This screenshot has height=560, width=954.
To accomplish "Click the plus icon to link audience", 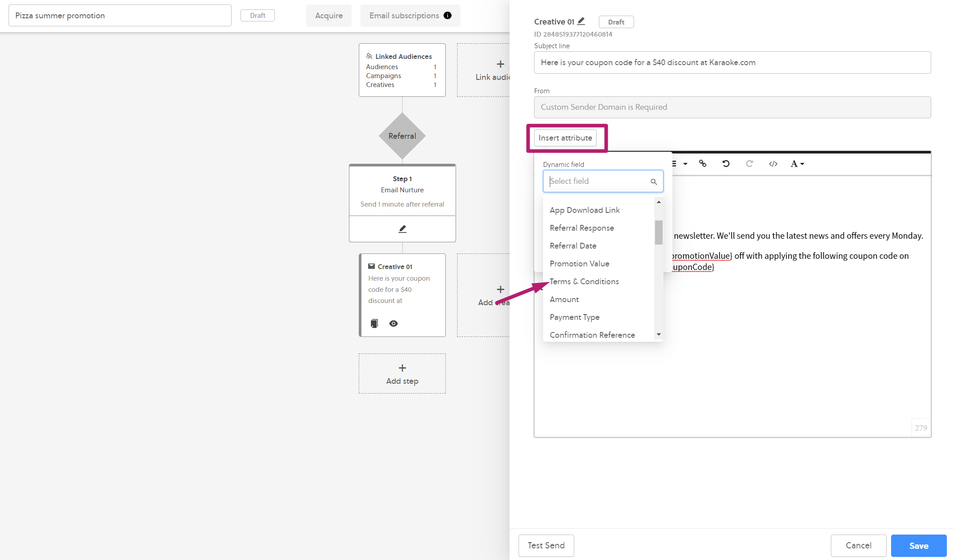I will [x=501, y=64].
